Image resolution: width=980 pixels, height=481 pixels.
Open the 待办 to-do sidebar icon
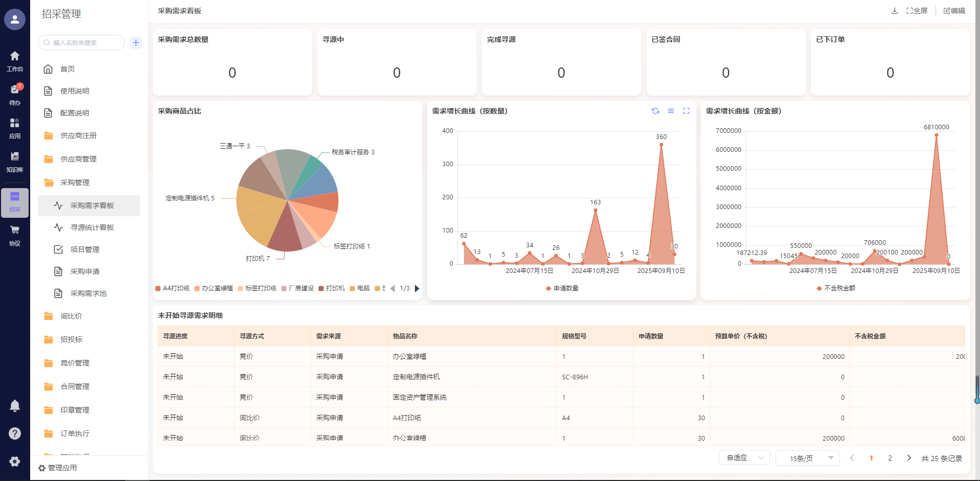pyautogui.click(x=15, y=94)
